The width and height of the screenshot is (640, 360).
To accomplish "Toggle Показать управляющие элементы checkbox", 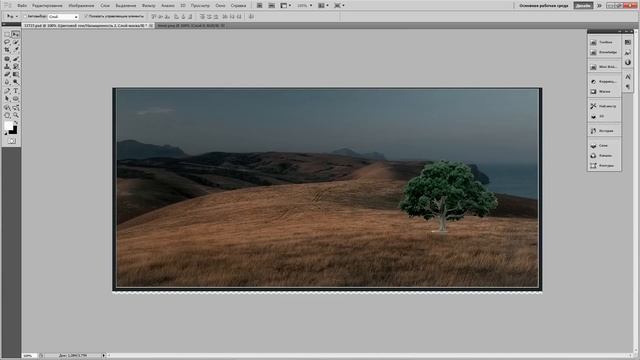I will pos(86,16).
